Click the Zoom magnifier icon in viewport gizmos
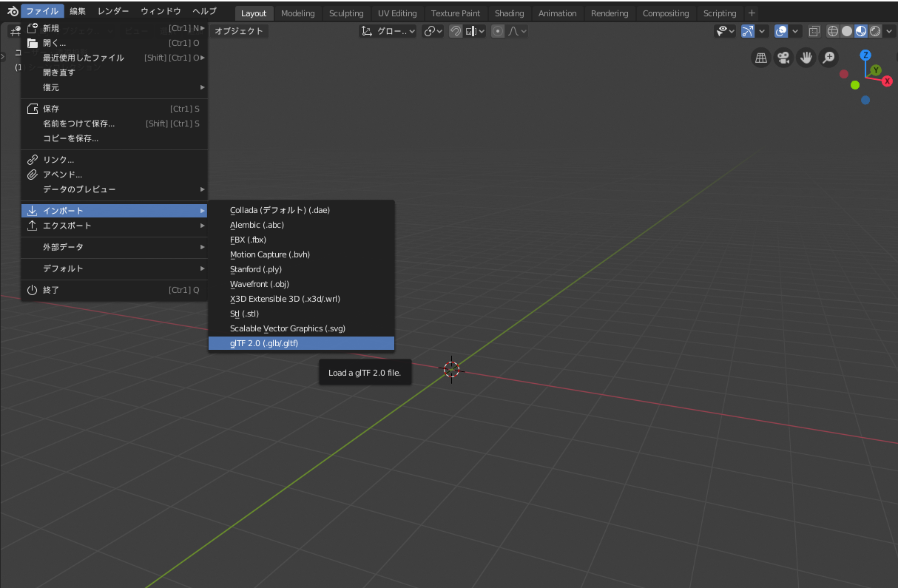The width and height of the screenshot is (898, 588). point(828,57)
